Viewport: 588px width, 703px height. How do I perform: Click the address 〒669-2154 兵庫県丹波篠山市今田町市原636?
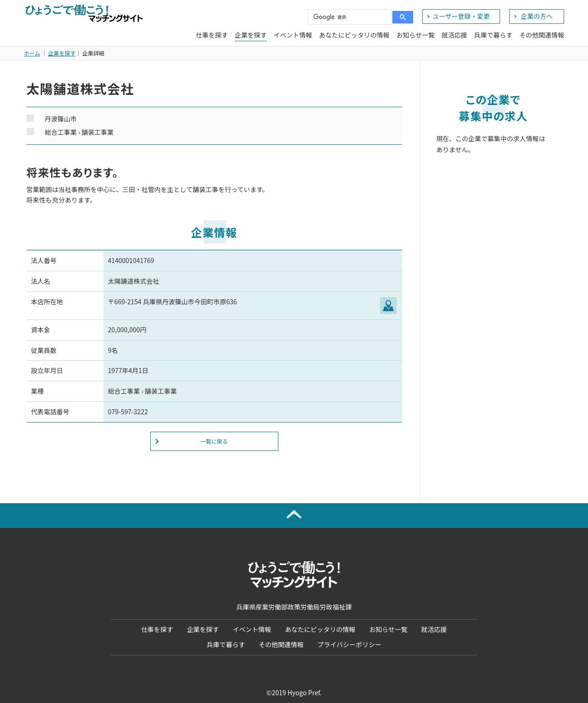coord(172,302)
